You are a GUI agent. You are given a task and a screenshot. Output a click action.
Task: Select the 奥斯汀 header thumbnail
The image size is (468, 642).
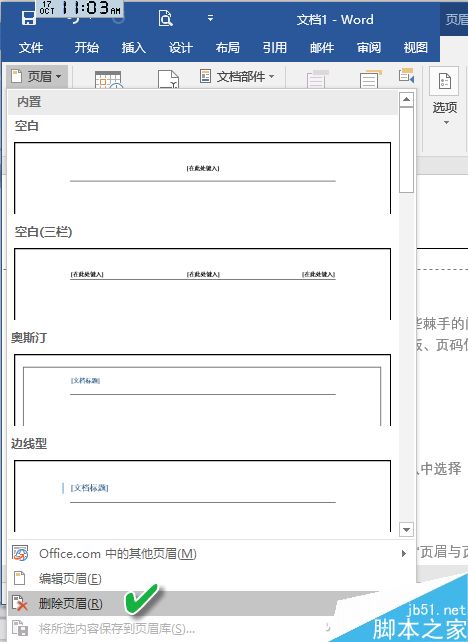(202, 390)
